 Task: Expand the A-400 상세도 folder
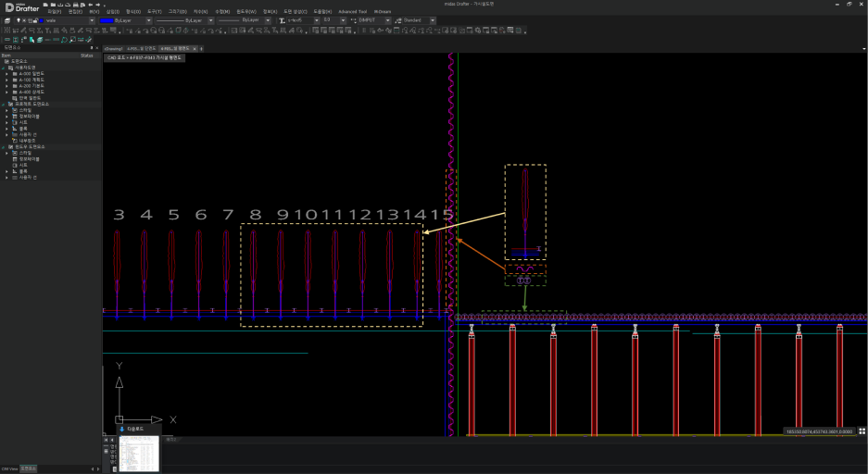tap(6, 92)
